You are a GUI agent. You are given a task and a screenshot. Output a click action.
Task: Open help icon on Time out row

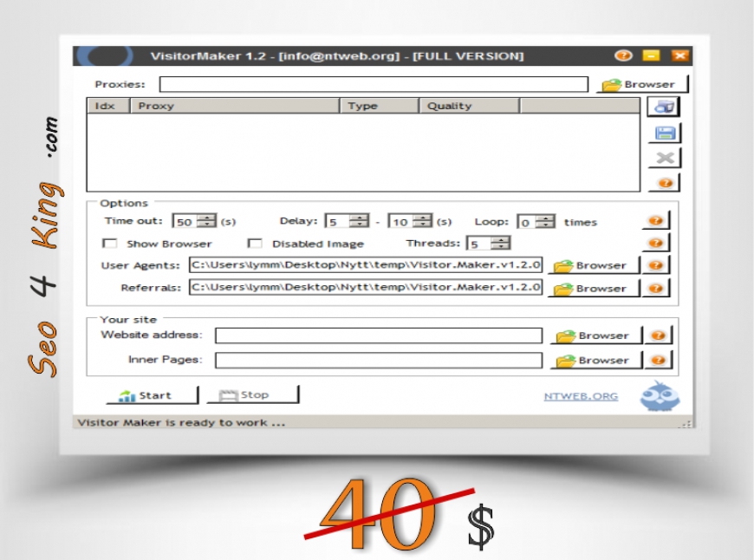[656, 221]
